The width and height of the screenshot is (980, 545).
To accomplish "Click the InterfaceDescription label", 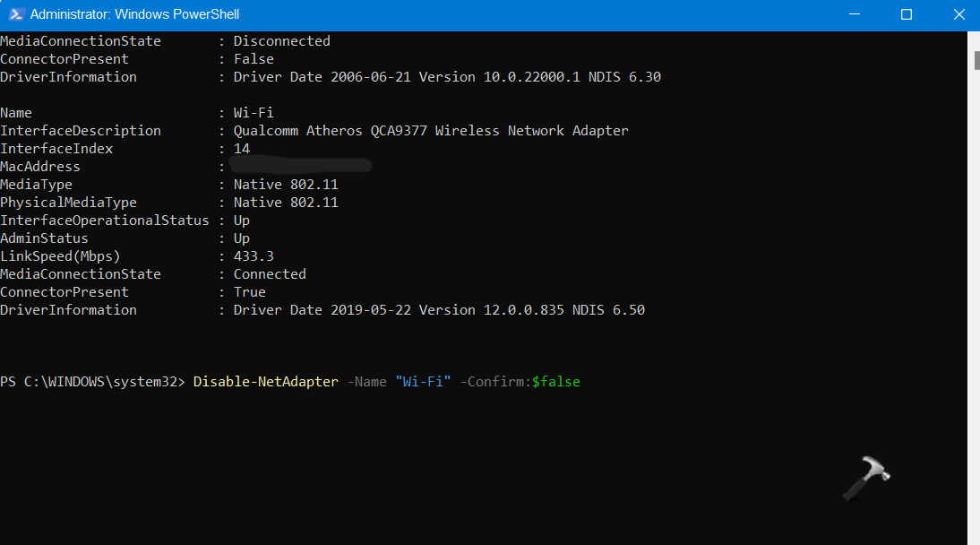I will point(81,131).
